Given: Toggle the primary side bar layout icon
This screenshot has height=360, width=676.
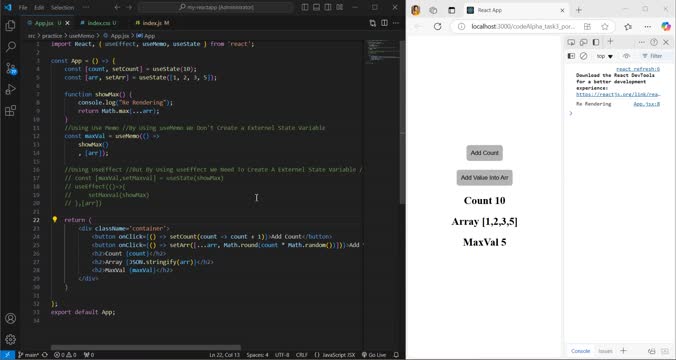Looking at the screenshot, I should pyautogui.click(x=305, y=7).
